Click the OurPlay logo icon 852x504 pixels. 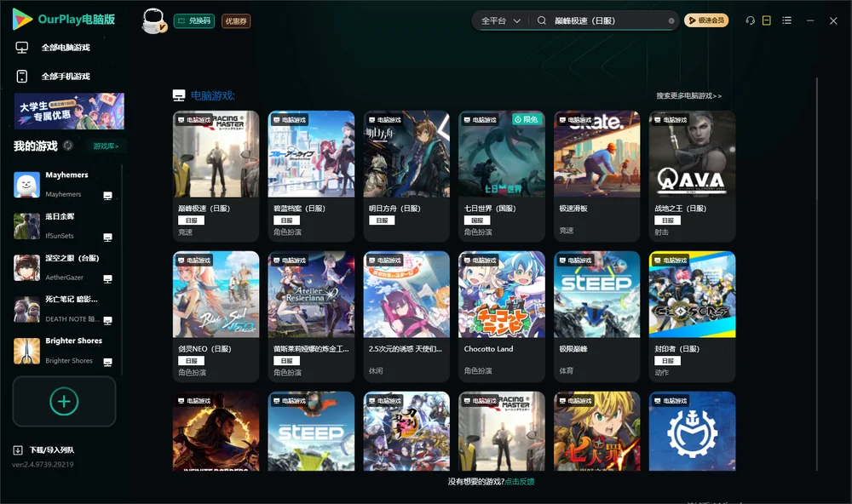pos(22,19)
